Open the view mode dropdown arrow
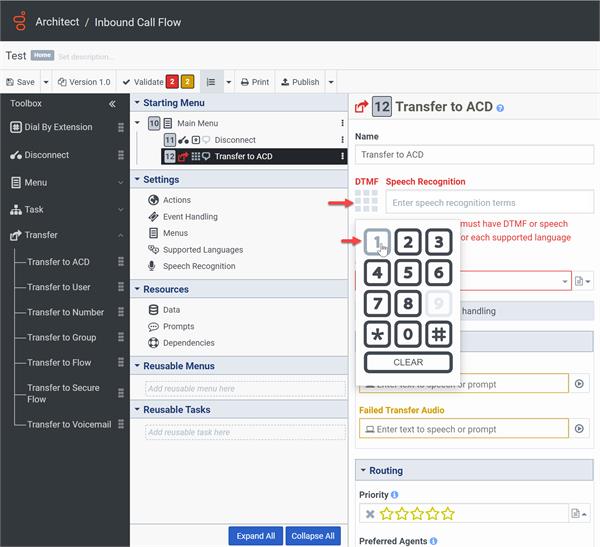 coord(229,82)
